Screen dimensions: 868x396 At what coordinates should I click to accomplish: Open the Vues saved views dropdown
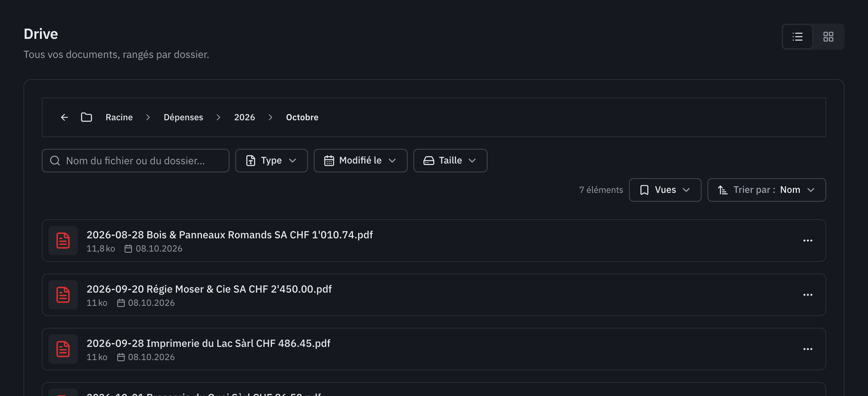click(665, 190)
